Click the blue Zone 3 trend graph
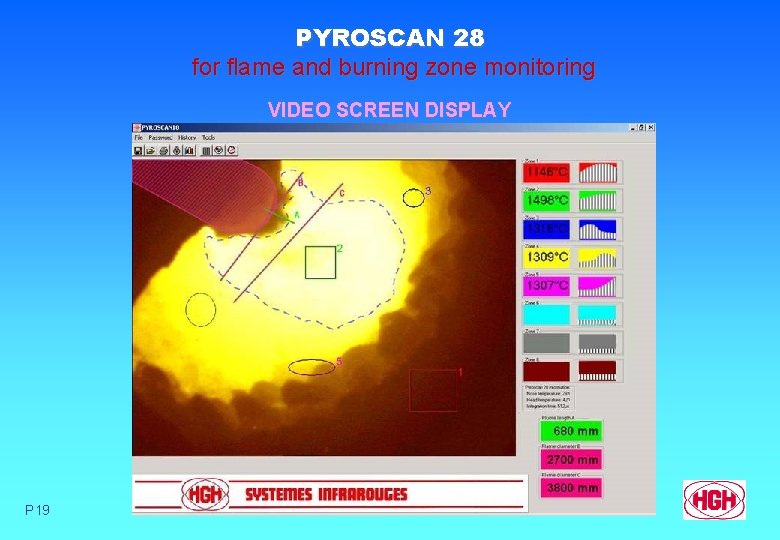This screenshot has width=780, height=540. pos(597,229)
